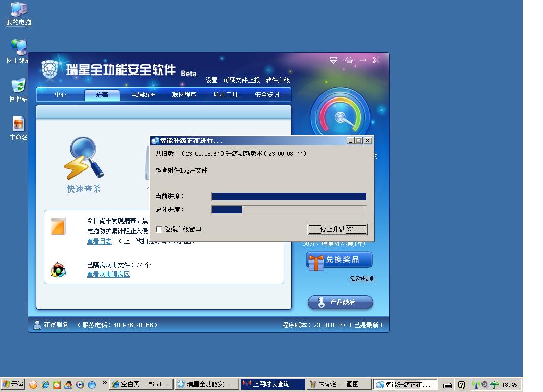Switch to the 安全资讯 tab

pyautogui.click(x=267, y=95)
